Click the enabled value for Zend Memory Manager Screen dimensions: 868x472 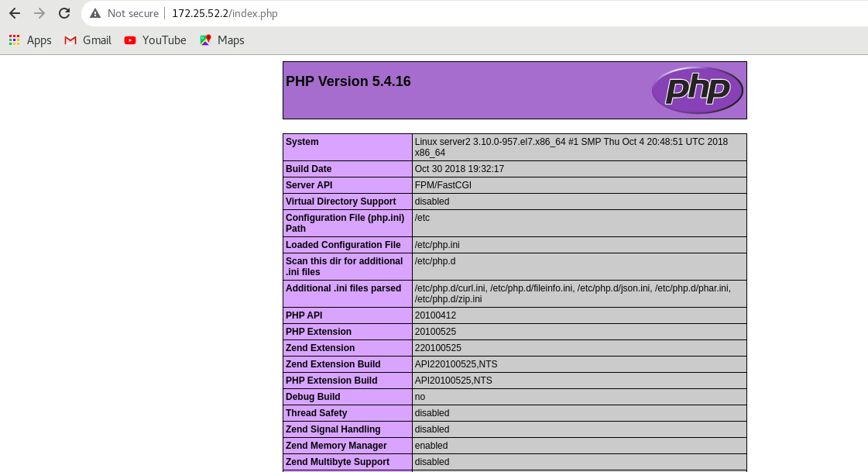click(431, 446)
